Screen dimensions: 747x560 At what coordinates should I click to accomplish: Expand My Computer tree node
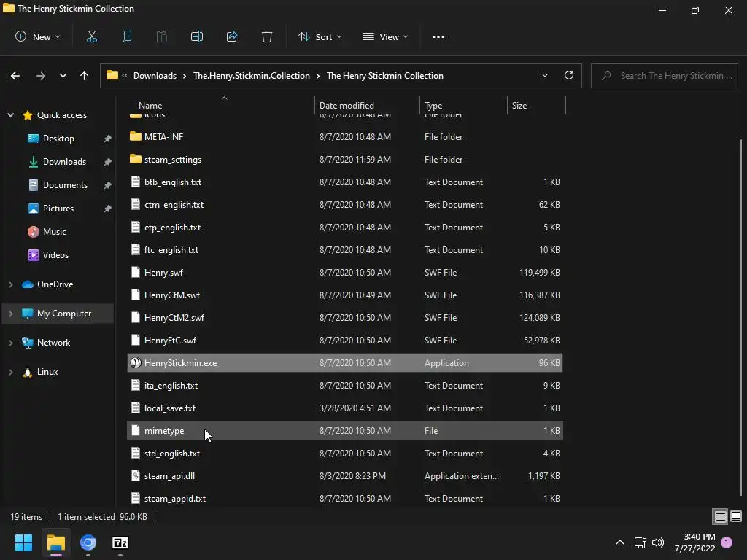click(x=10, y=314)
